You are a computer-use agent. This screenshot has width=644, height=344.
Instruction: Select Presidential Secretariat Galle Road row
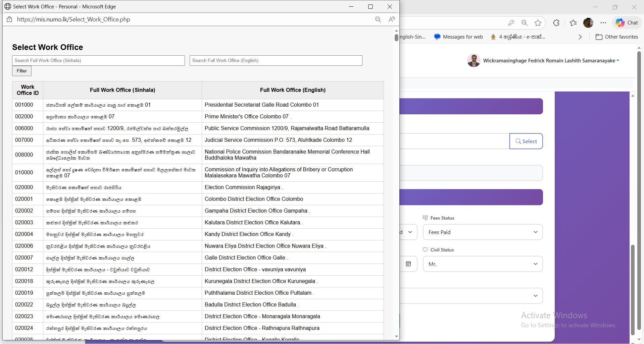click(x=261, y=105)
